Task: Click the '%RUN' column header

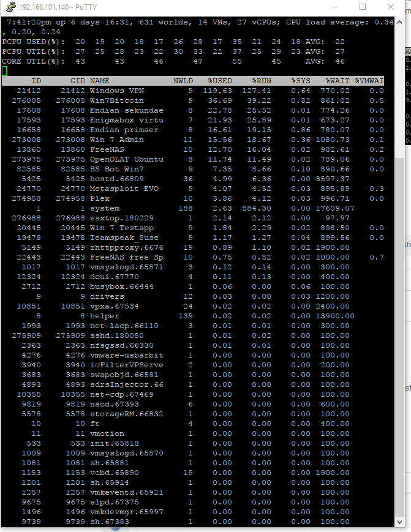Action: (x=262, y=81)
